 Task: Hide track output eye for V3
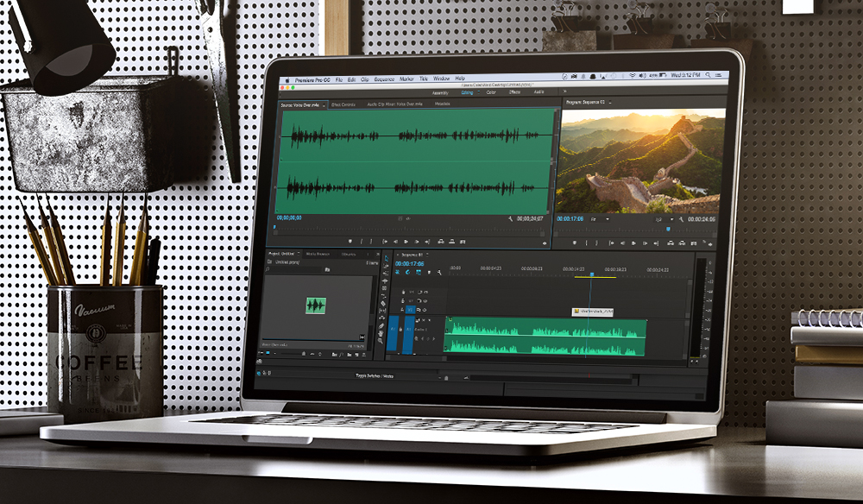click(426, 293)
